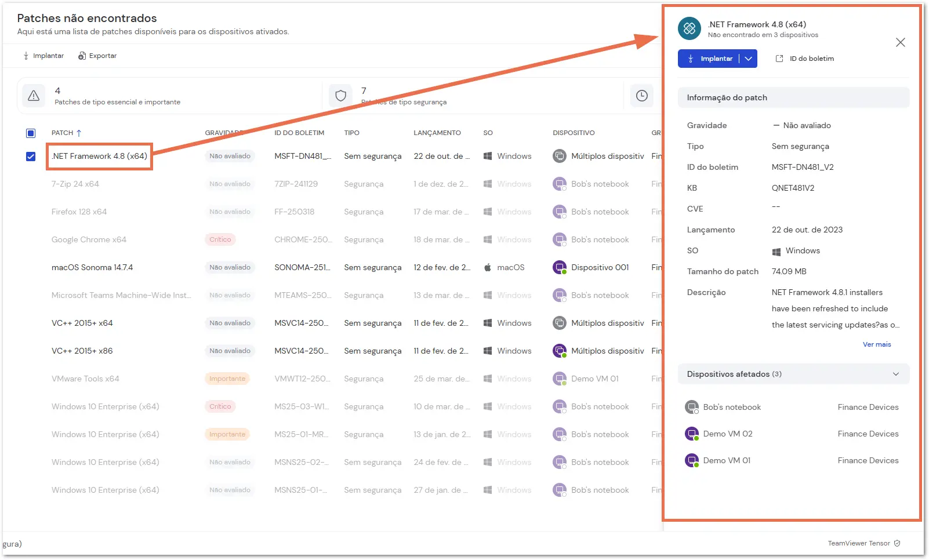Screen dimensions: 929x560
Task: Click the Importante badge on the VMware Tools row
Action: [227, 379]
